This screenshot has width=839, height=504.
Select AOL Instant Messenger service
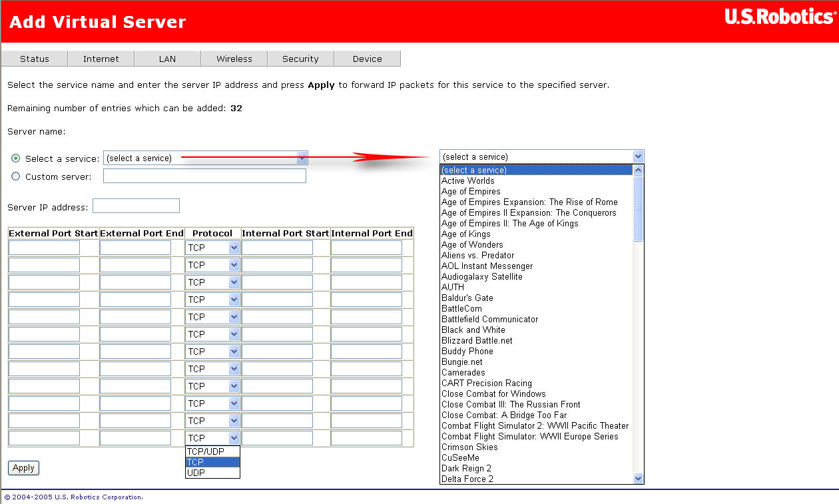coord(537,266)
